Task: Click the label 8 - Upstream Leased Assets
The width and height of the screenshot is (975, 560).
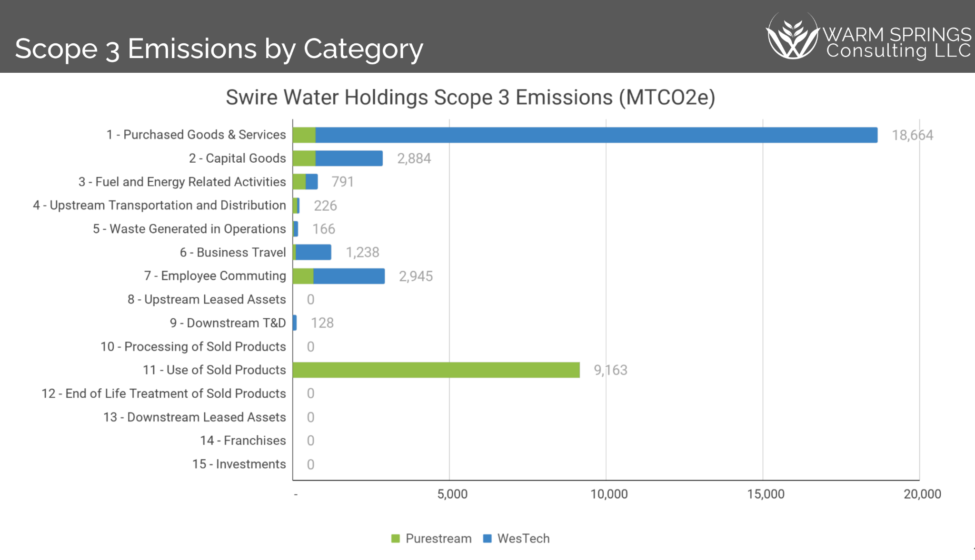Action: click(x=207, y=299)
